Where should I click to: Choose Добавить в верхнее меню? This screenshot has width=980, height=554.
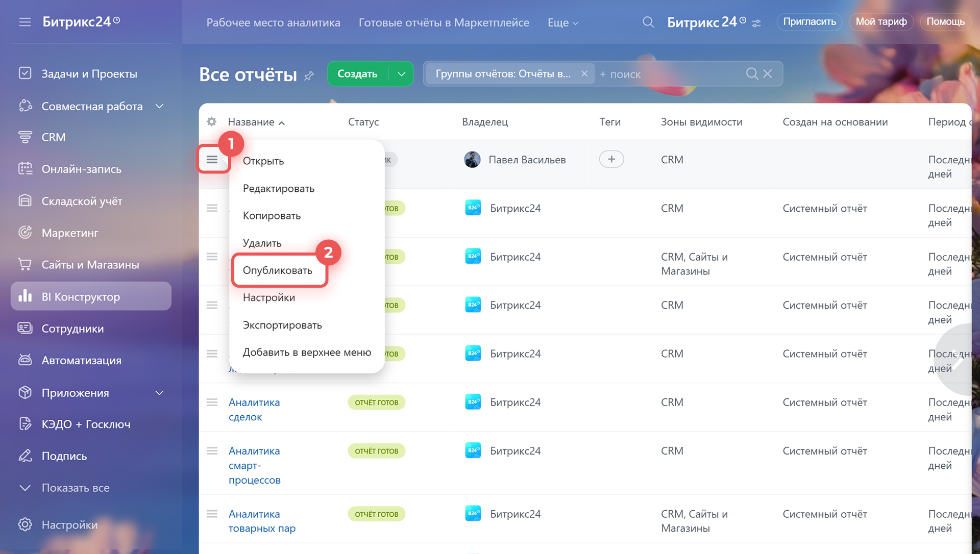point(307,352)
